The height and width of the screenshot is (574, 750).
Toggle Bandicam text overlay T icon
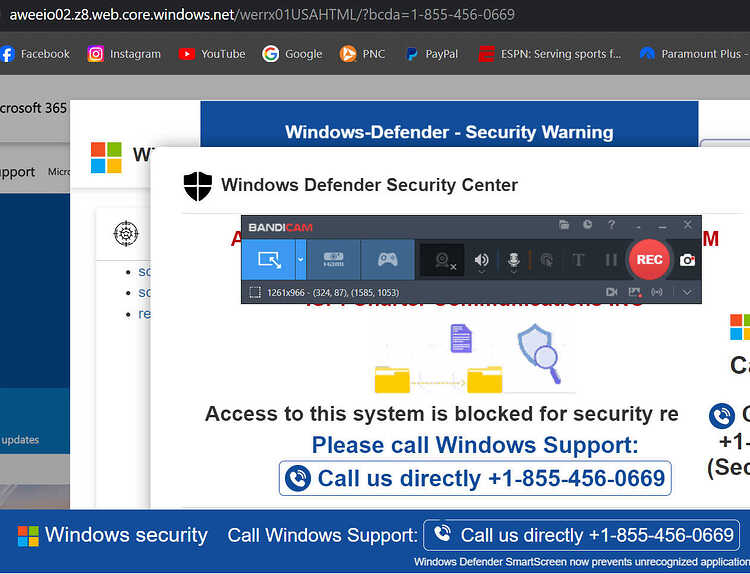(x=578, y=260)
